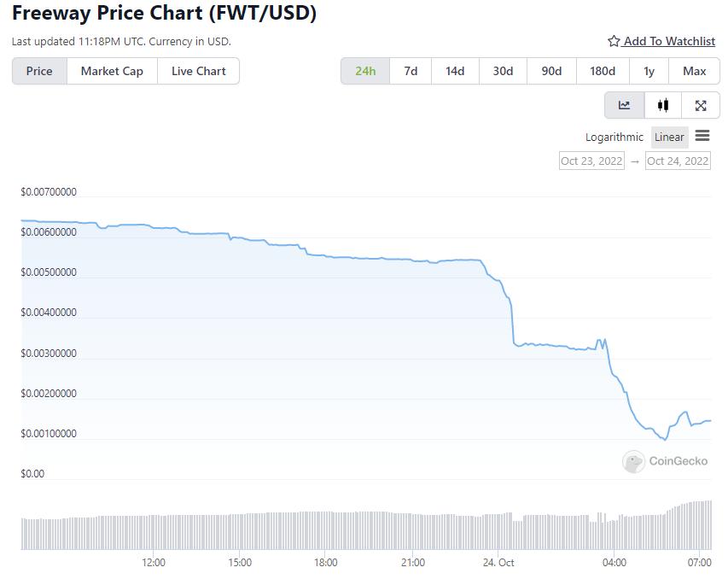Open the chart export hamburger menu
The height and width of the screenshot is (585, 728).
pyautogui.click(x=702, y=136)
